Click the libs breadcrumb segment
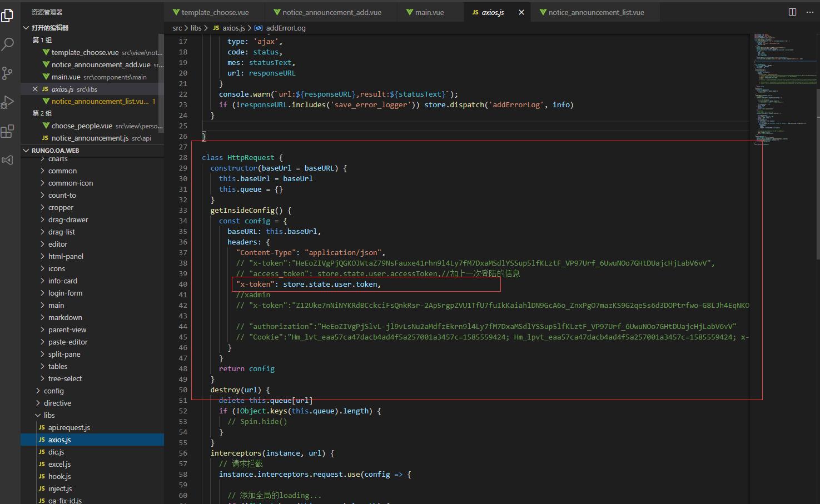The image size is (820, 504). click(196, 28)
